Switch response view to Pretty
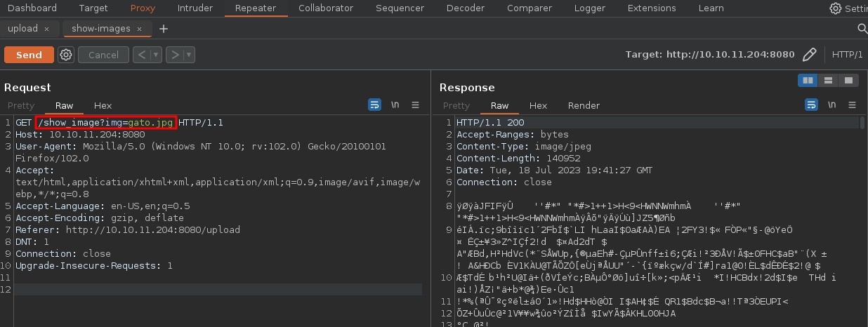The image size is (868, 327). (x=456, y=105)
